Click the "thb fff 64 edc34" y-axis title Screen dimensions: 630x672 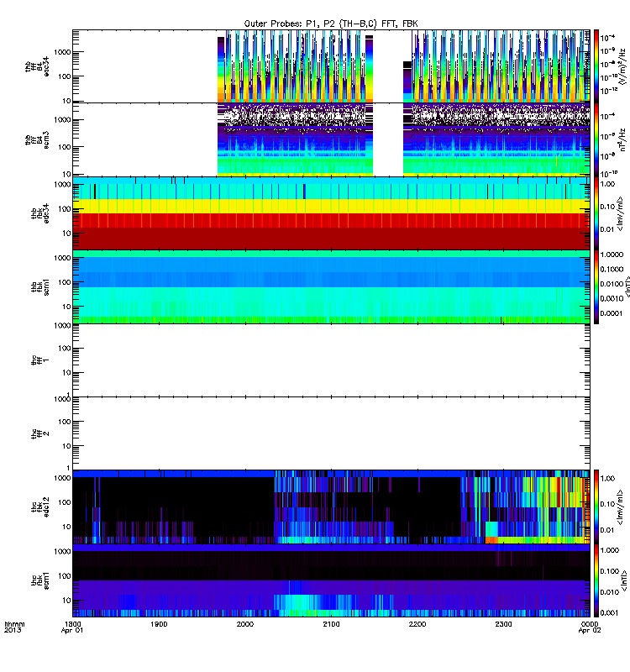click(x=37, y=67)
